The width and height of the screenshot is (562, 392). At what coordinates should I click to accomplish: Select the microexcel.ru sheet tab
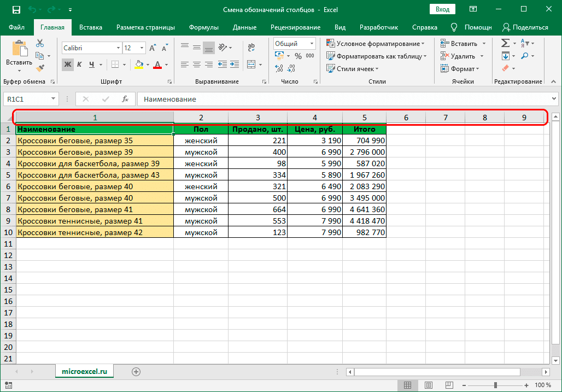point(84,371)
